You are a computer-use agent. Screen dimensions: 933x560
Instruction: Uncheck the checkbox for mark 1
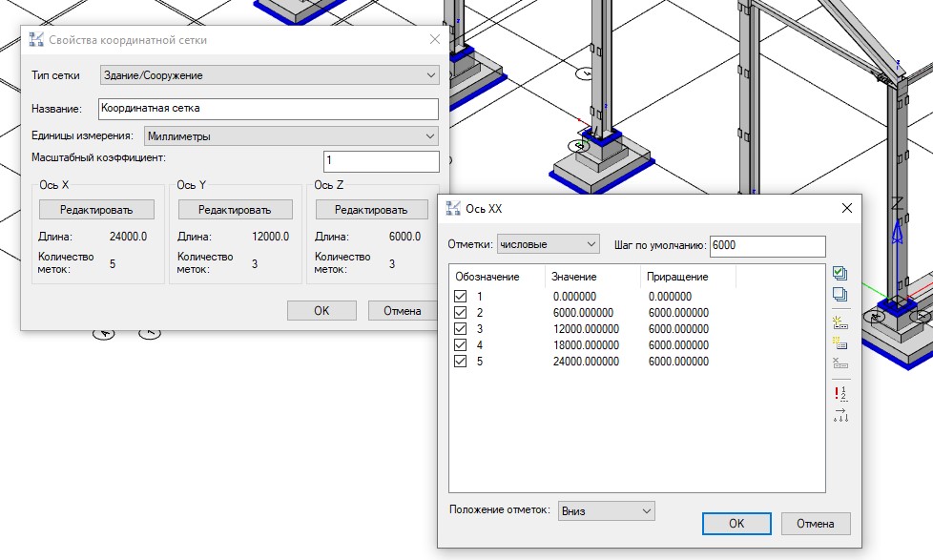pyautogui.click(x=461, y=297)
